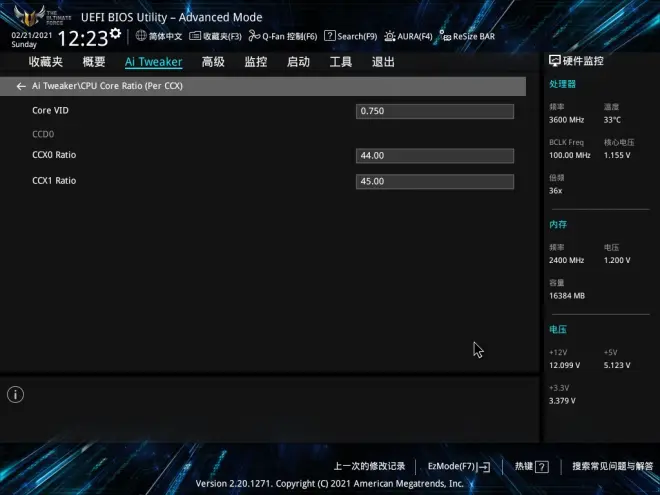660x495 pixels.
Task: Select the 高级 advanced tab
Action: click(x=213, y=62)
